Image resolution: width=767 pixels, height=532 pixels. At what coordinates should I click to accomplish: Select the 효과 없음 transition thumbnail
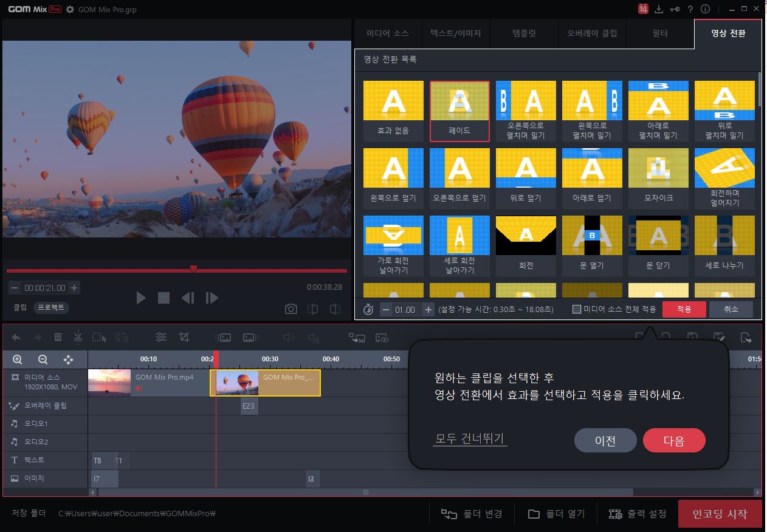tap(393, 111)
